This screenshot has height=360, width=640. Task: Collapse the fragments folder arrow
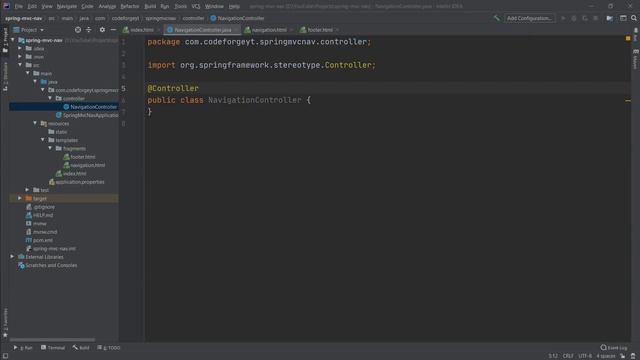click(x=50, y=148)
